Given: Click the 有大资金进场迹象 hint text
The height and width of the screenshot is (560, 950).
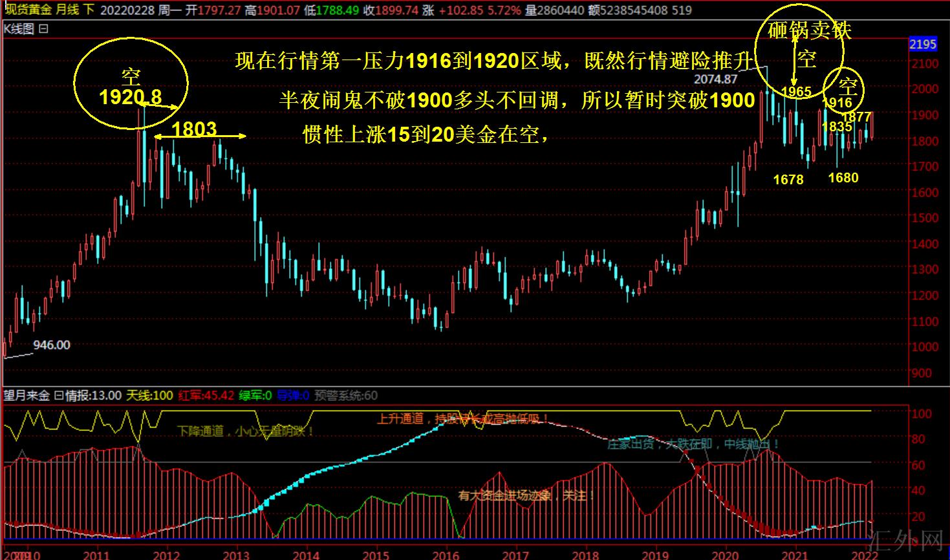Looking at the screenshot, I should (x=526, y=496).
